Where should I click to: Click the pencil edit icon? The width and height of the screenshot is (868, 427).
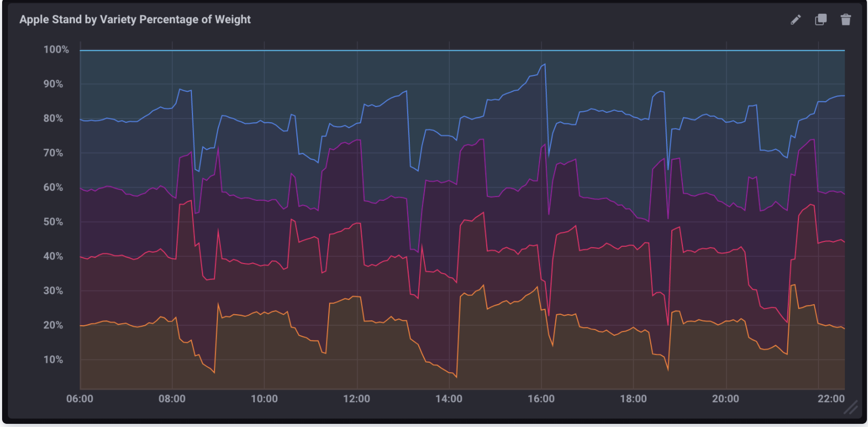(x=796, y=20)
